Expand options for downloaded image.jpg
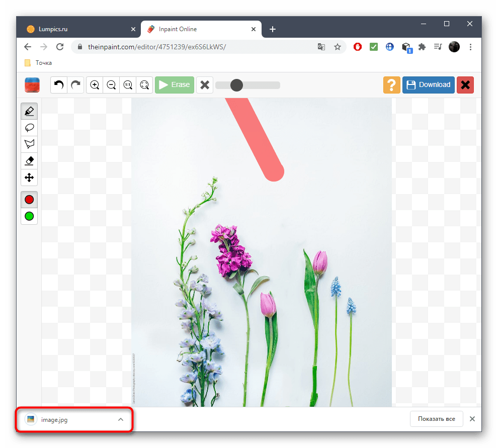The image size is (498, 448). [121, 419]
